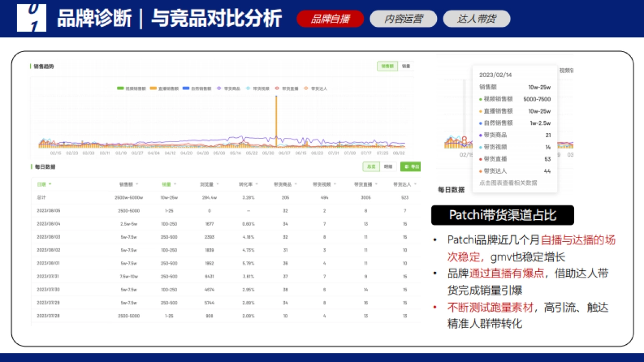Switch chart view to 销量
This screenshot has height=362, width=644.
[x=405, y=66]
